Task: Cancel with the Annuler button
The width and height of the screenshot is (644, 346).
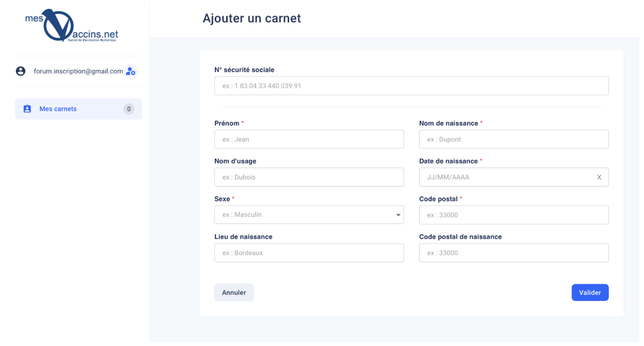Action: 234,293
